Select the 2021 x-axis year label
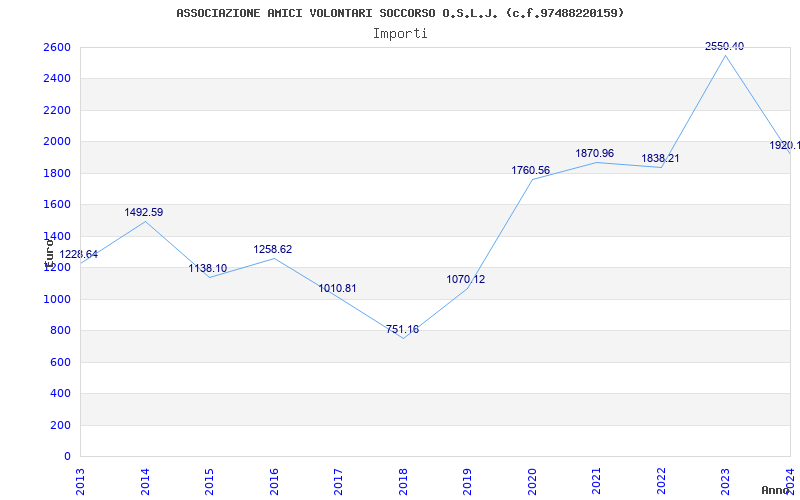800x500 pixels. [x=596, y=481]
